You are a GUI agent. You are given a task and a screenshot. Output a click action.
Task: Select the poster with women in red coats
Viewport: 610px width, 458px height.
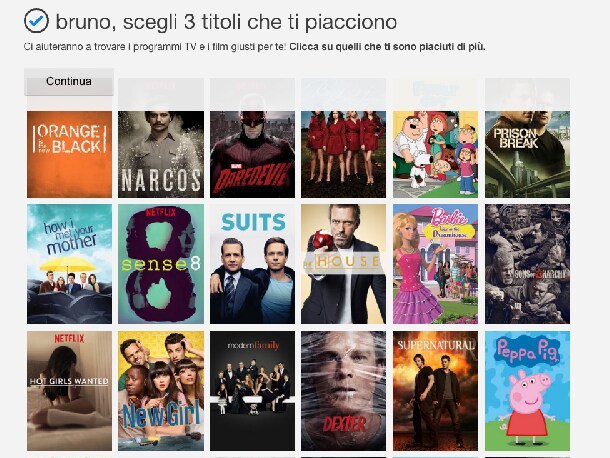[344, 154]
